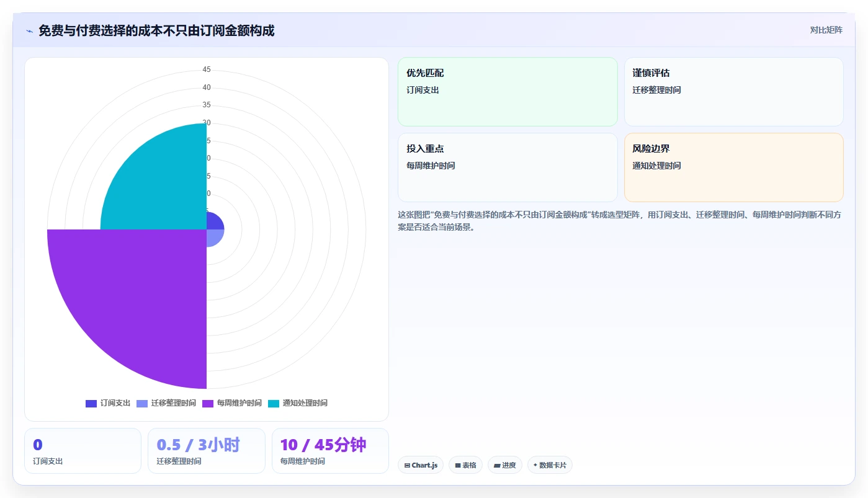The image size is (868, 498).
Task: Select the Chart.js tag
Action: pos(421,465)
